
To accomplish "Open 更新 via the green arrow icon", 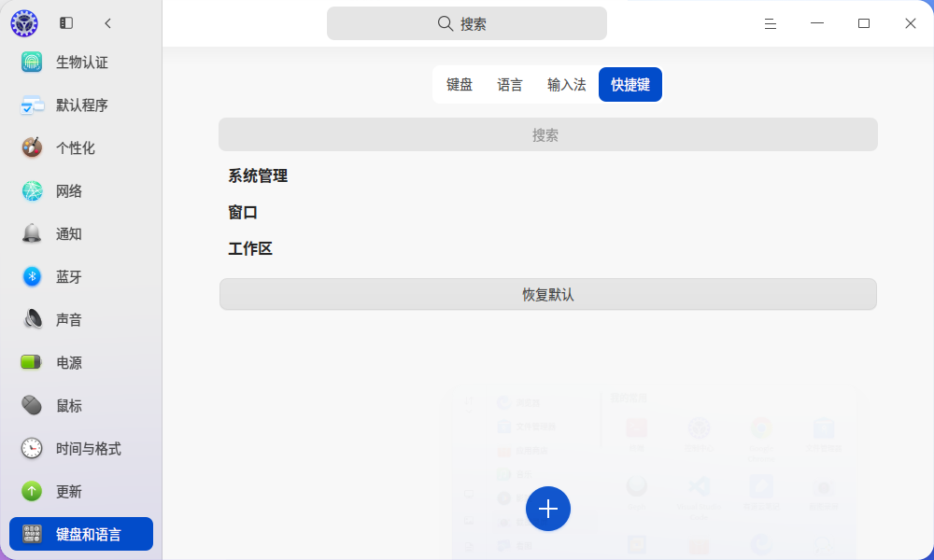I will (x=32, y=492).
